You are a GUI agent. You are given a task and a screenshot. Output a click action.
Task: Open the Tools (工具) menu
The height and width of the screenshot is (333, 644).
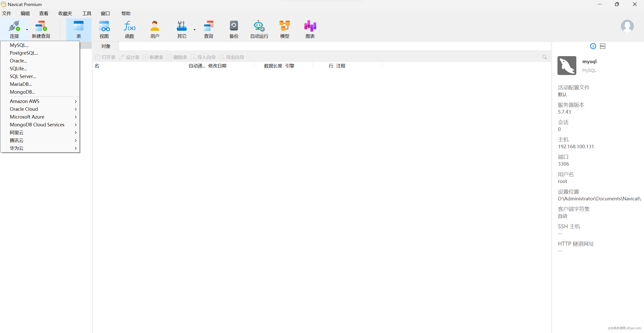click(x=87, y=13)
